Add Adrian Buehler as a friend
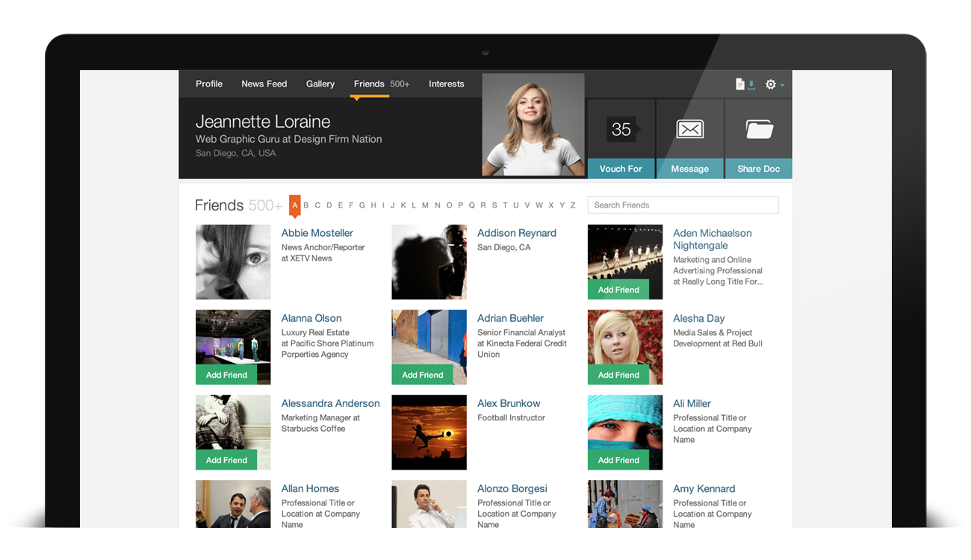 [x=423, y=375]
